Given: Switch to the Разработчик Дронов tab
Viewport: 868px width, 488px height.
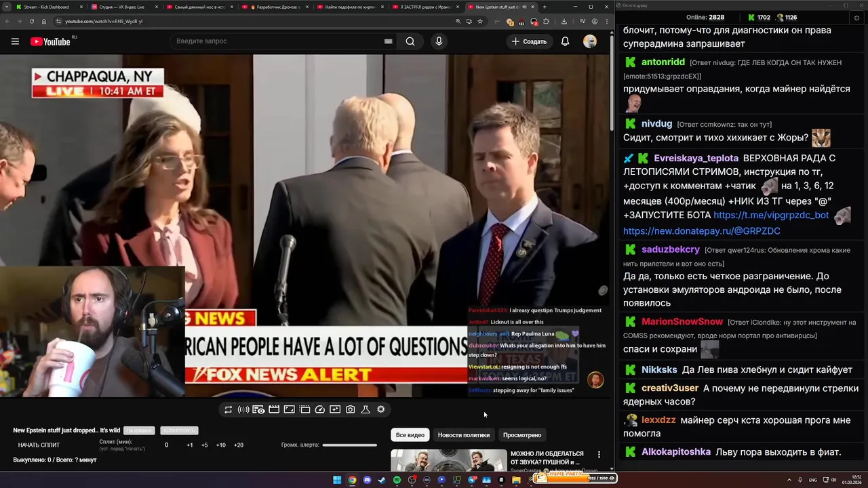Looking at the screenshot, I should pyautogui.click(x=274, y=7).
